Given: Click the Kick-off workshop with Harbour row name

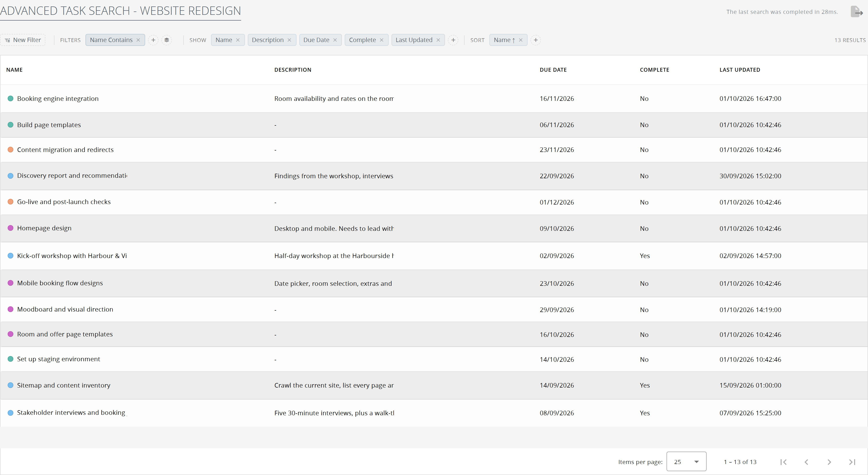Looking at the screenshot, I should (72, 256).
